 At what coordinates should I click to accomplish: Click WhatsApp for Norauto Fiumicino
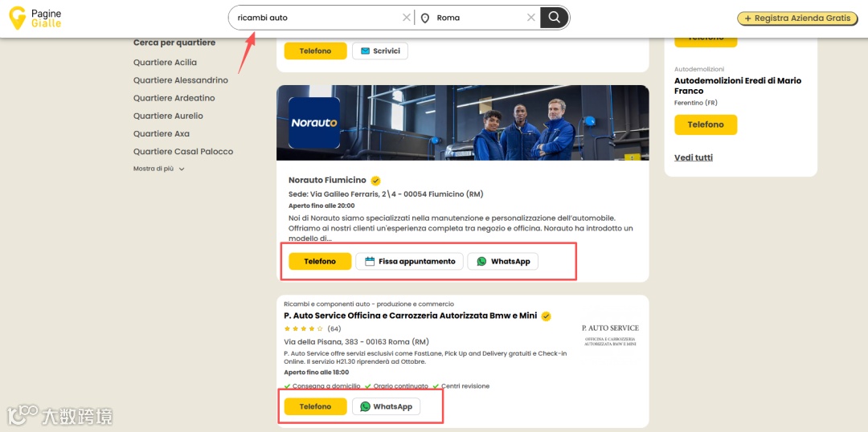(x=502, y=261)
